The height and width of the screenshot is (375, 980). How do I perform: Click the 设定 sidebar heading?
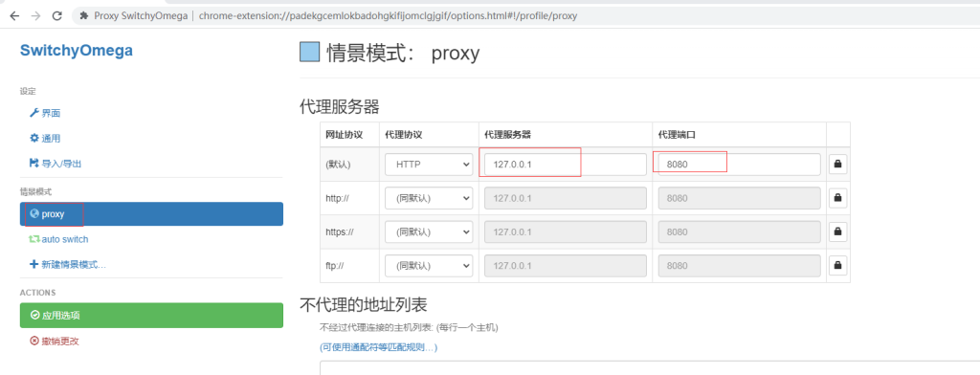28,91
